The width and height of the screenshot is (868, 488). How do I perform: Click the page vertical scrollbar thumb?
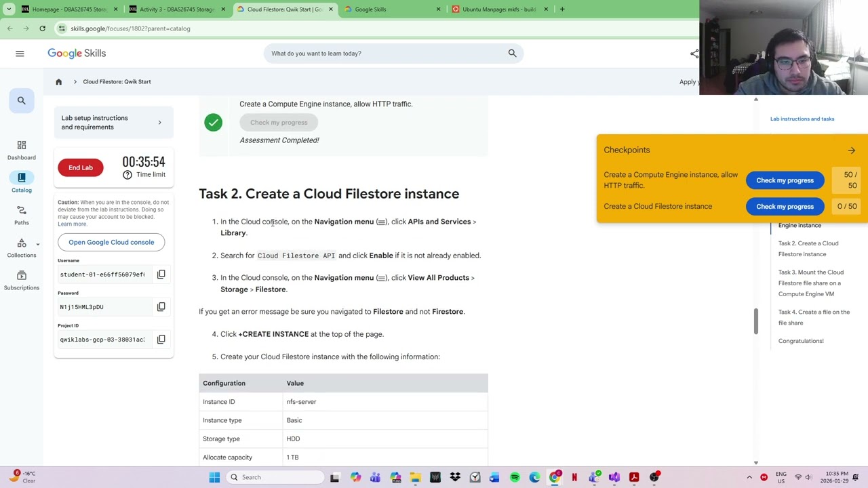pos(755,321)
